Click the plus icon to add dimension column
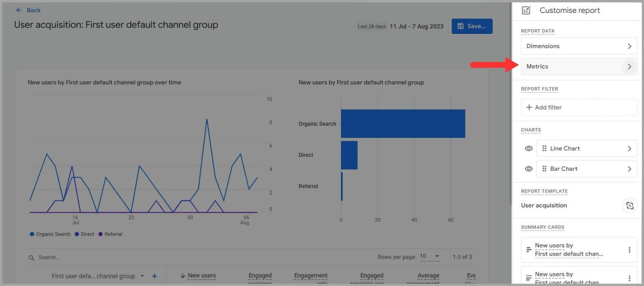This screenshot has width=644, height=286. pyautogui.click(x=155, y=276)
